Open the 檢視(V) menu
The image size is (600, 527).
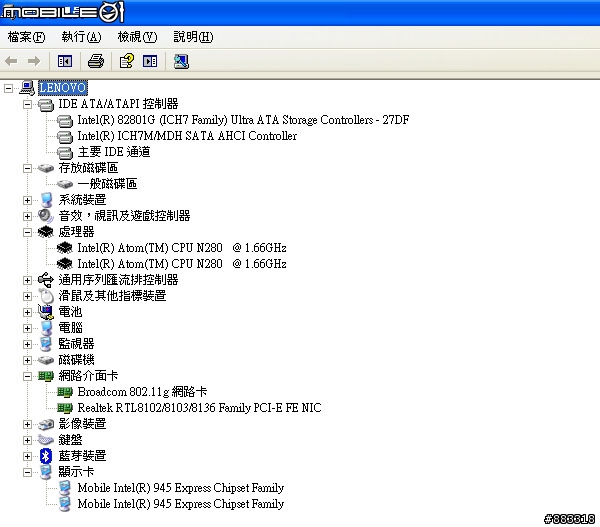137,37
